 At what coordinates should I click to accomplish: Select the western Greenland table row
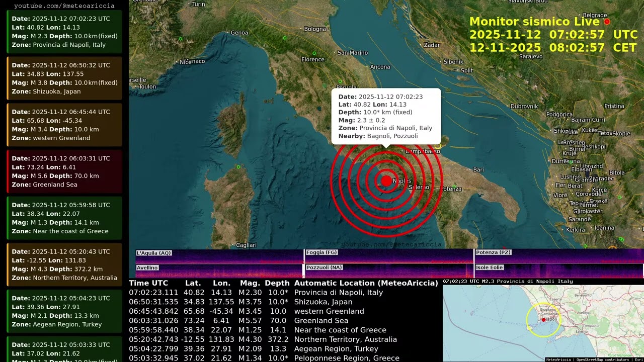coord(283,311)
